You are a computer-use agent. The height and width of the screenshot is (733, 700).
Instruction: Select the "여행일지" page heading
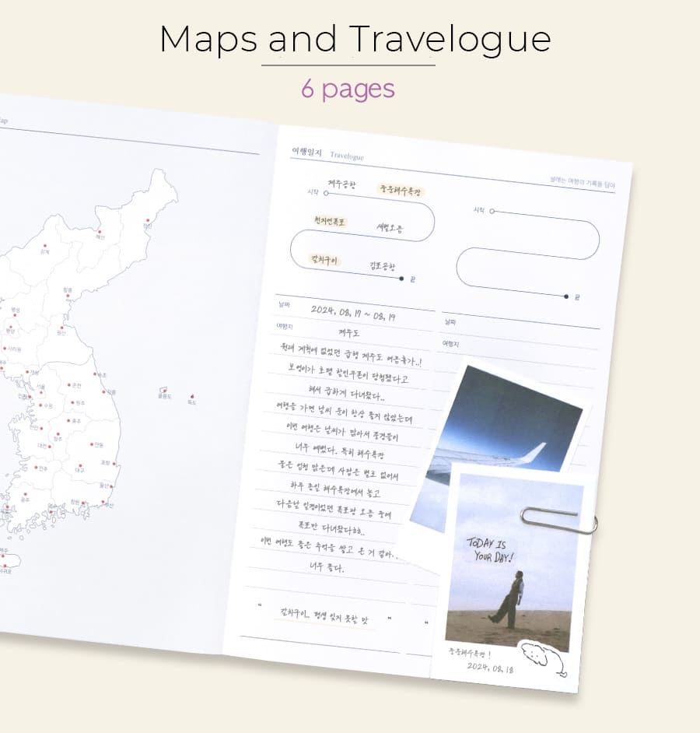pos(306,152)
